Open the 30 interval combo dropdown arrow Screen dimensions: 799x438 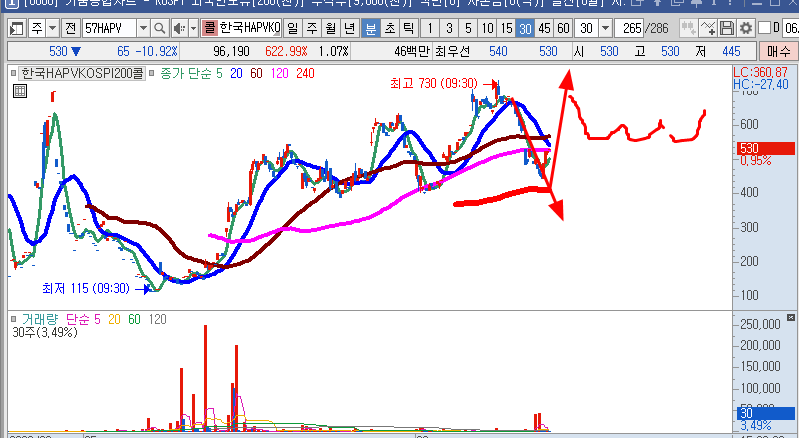pos(605,28)
